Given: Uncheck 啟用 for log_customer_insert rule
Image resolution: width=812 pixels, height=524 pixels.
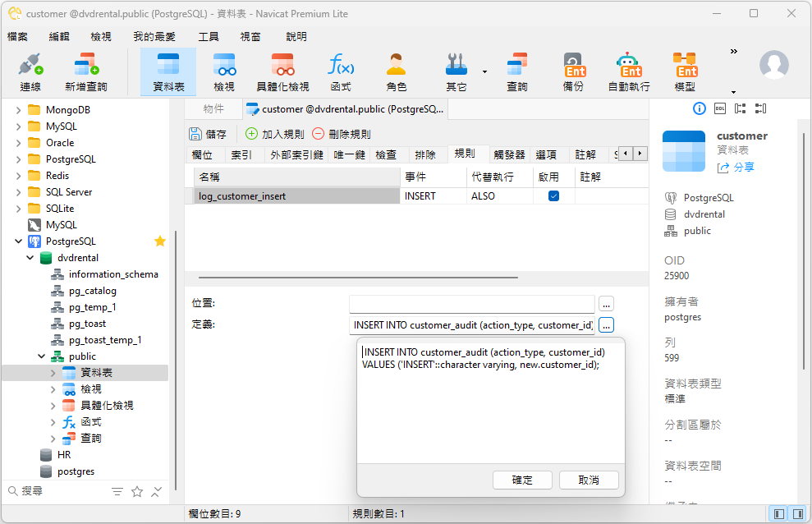Looking at the screenshot, I should [553, 196].
